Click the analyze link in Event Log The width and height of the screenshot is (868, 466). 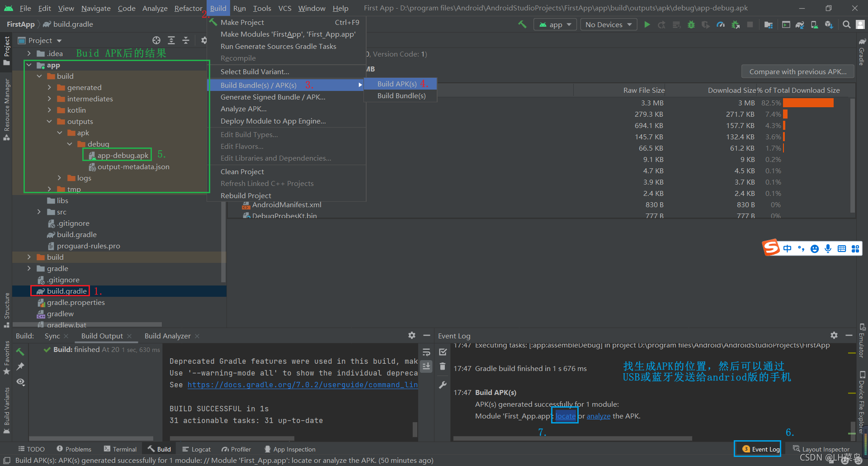pos(599,416)
